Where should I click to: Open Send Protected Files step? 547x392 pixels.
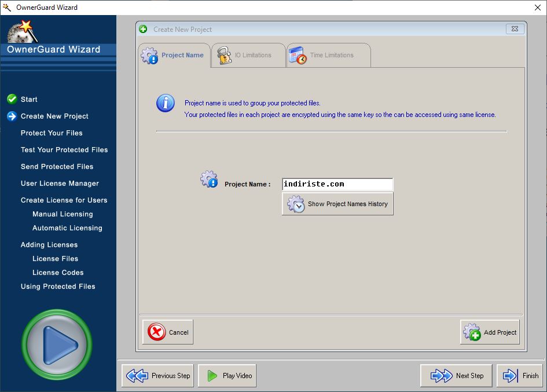[x=57, y=167]
